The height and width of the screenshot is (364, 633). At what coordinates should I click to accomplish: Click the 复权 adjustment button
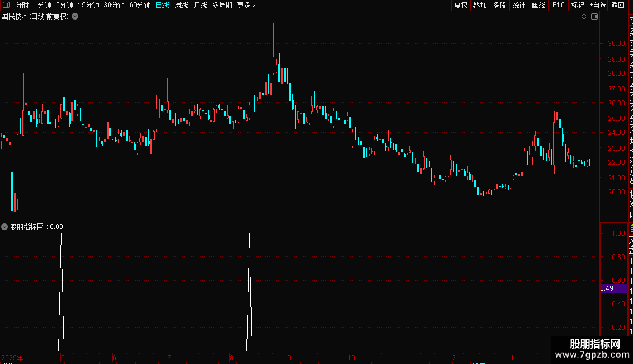coord(460,5)
